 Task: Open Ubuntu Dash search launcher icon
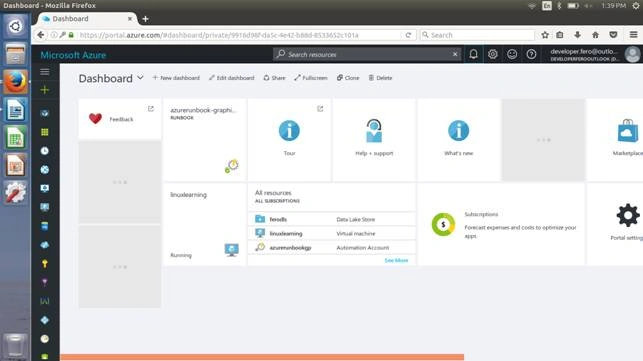[15, 26]
